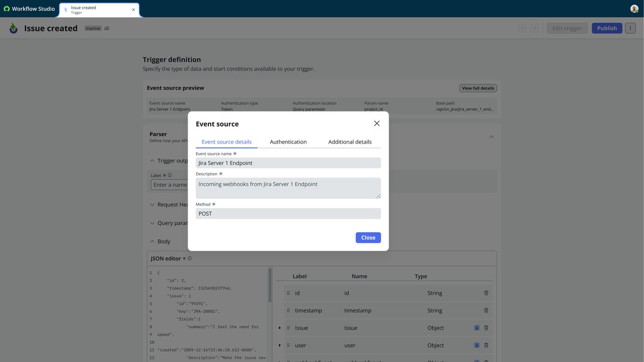The image size is (644, 362).
Task: Collapse the Query parameters section
Action: click(x=152, y=223)
